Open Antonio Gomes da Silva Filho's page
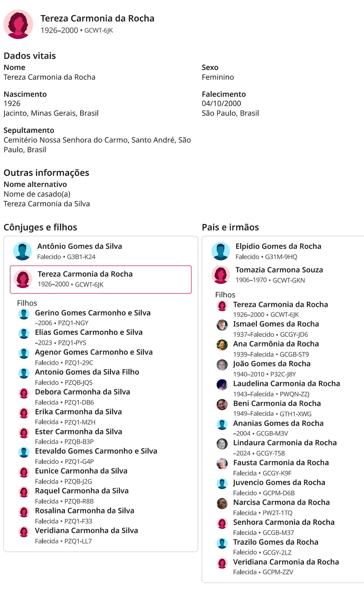 87,372
